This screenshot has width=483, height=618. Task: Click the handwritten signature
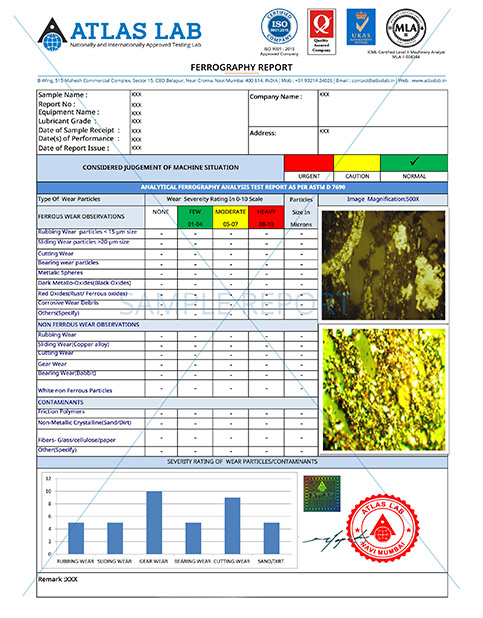(335, 540)
